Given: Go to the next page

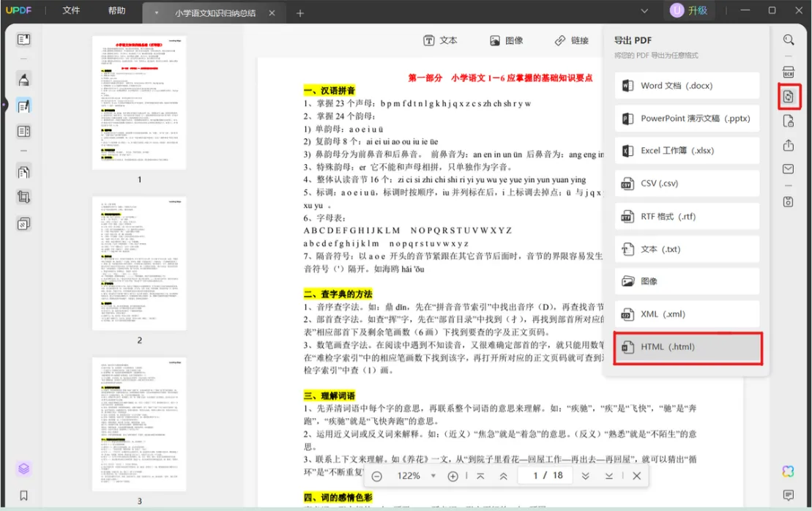Looking at the screenshot, I should 585,477.
